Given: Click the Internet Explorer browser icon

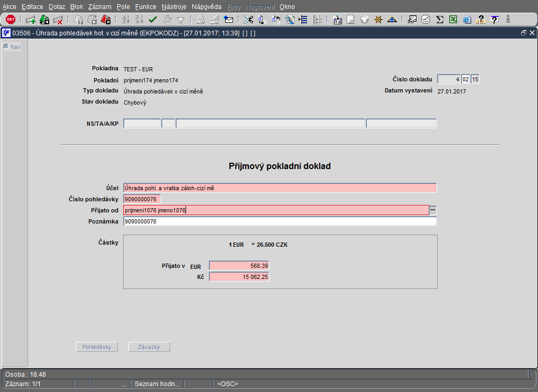Looking at the screenshot, I should 467,20.
